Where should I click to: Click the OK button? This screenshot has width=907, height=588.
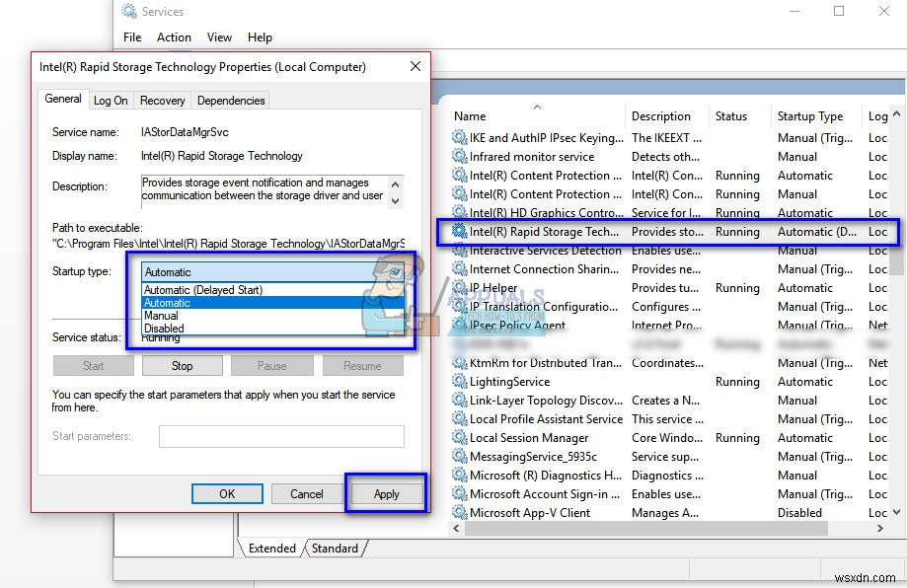[227, 493]
